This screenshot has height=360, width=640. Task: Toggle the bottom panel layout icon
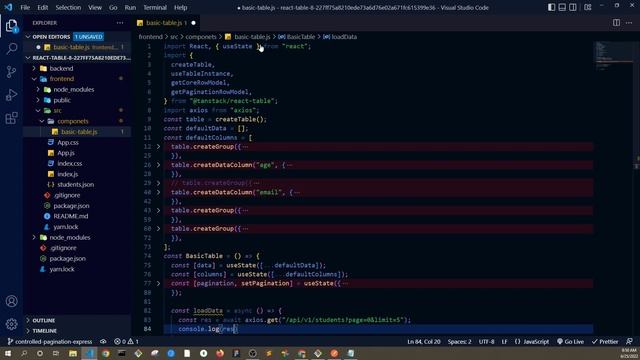pos(562,7)
